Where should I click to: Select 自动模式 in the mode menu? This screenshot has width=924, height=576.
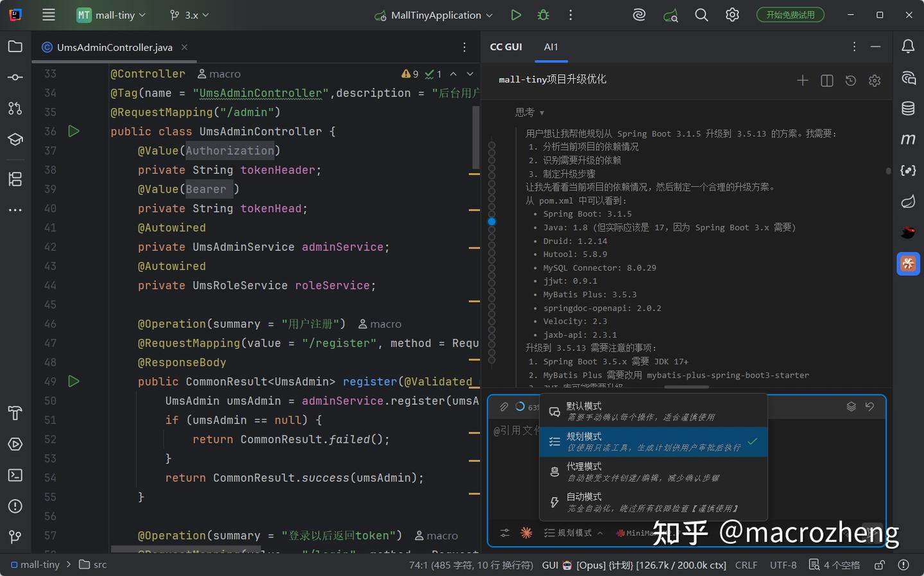point(653,502)
